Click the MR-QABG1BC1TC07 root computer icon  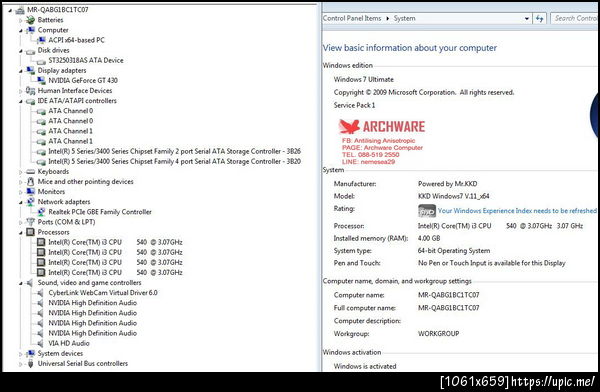pyautogui.click(x=20, y=10)
